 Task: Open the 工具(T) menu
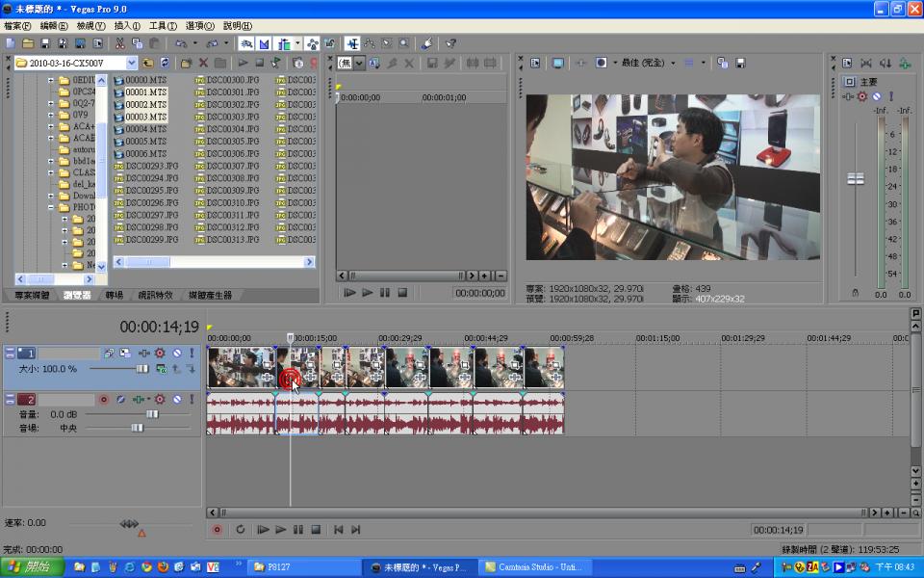coord(163,26)
